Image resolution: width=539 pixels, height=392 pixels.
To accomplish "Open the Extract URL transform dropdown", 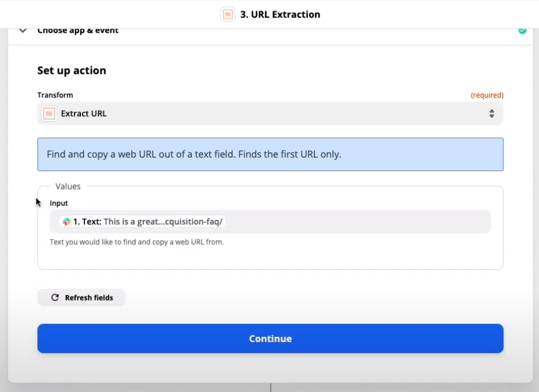I will point(270,113).
